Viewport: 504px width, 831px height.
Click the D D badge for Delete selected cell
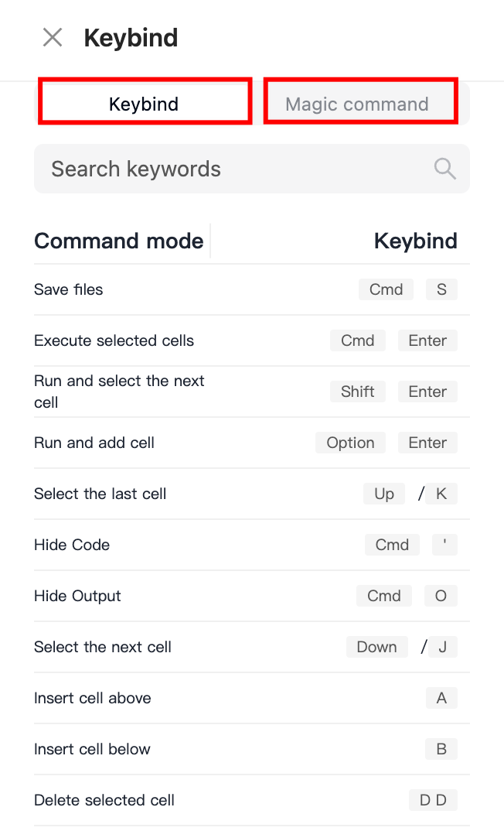point(433,800)
